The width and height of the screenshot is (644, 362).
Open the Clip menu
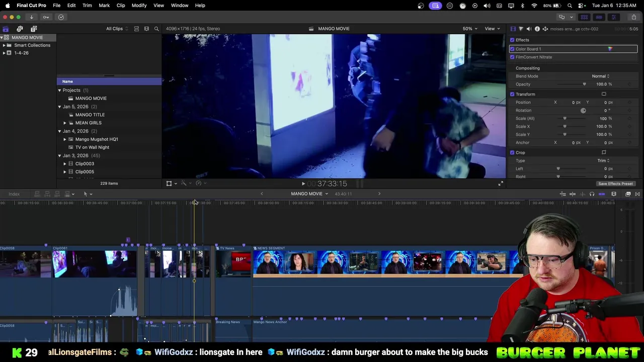pos(121,6)
